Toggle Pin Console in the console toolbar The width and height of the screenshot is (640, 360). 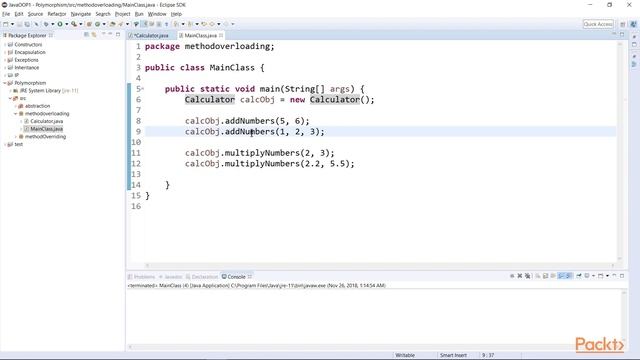coord(579,276)
